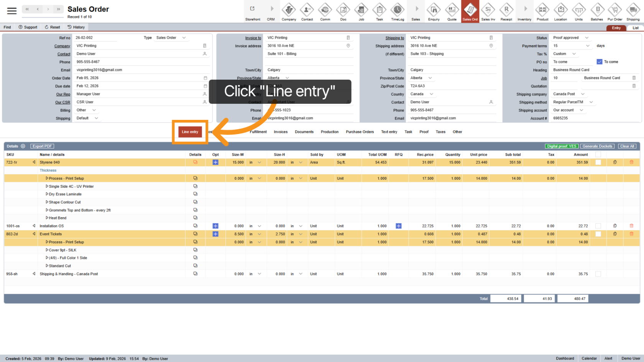Expand Heat Bend process row
Image resolution: width=644 pixels, height=362 pixels.
[x=47, y=218]
